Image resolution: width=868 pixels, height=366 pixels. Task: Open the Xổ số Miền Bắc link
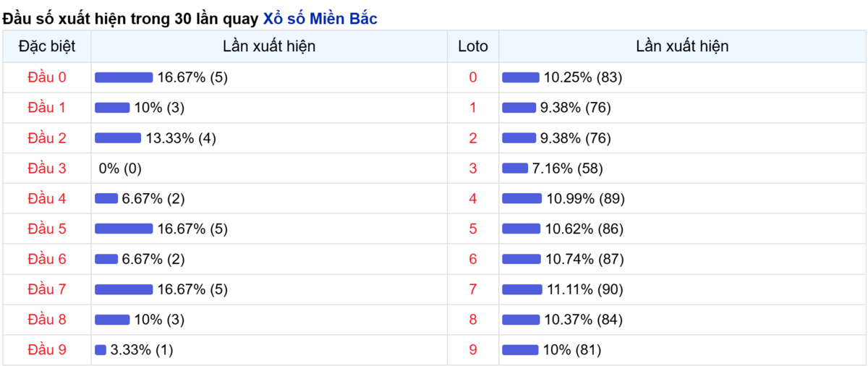tap(319, 20)
